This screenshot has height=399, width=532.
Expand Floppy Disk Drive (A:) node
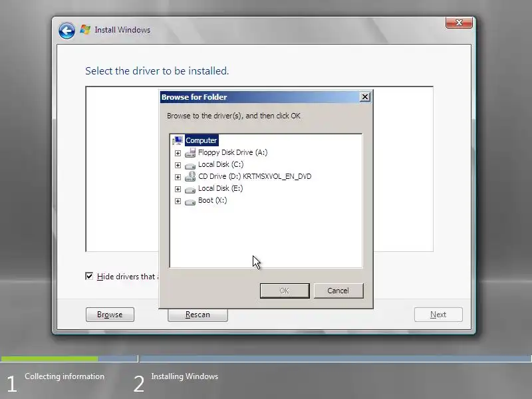coord(178,153)
